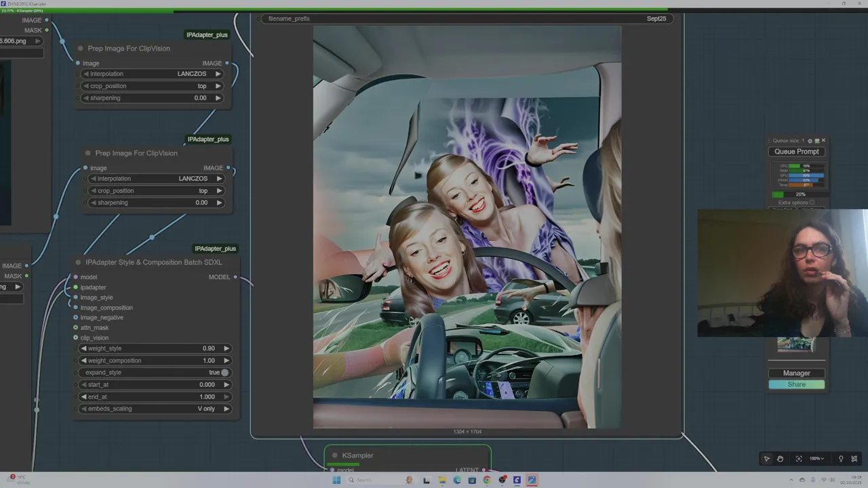Click the fit view icon in canvas toolbar
This screenshot has width=868, height=488.
[x=799, y=459]
